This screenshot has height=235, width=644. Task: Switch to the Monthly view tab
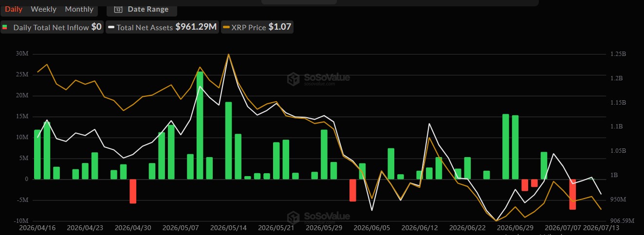79,9
